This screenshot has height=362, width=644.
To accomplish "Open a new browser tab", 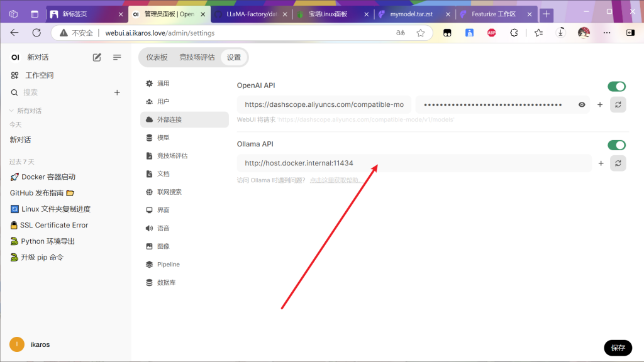I will pyautogui.click(x=547, y=14).
